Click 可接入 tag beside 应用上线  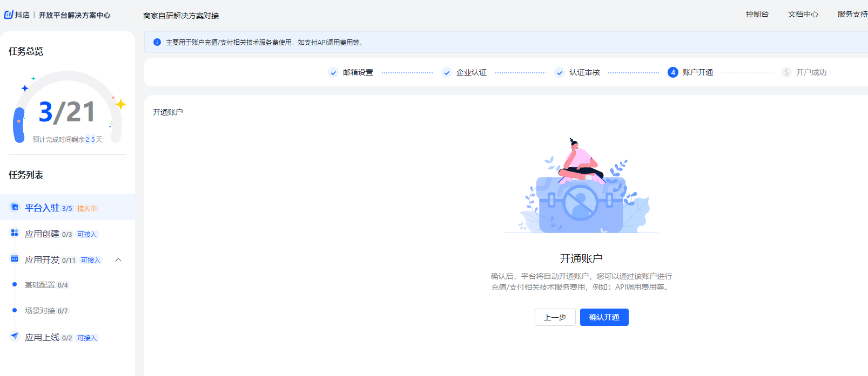pos(87,338)
